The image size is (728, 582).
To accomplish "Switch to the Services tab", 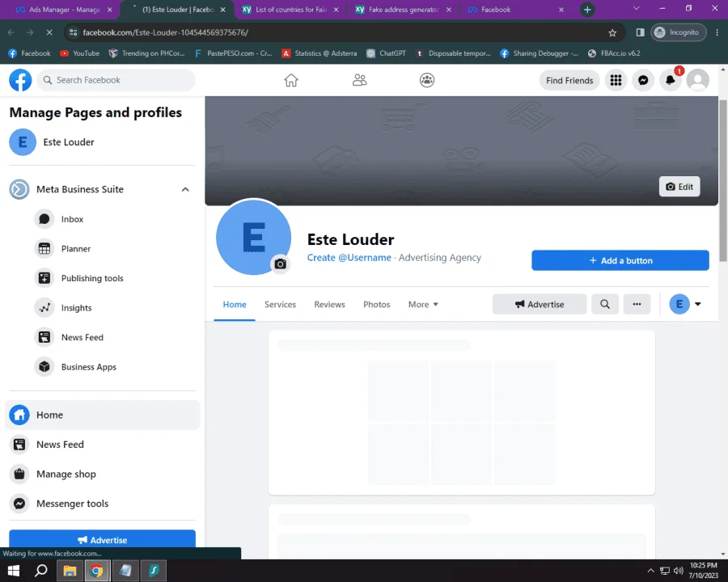I will (280, 305).
